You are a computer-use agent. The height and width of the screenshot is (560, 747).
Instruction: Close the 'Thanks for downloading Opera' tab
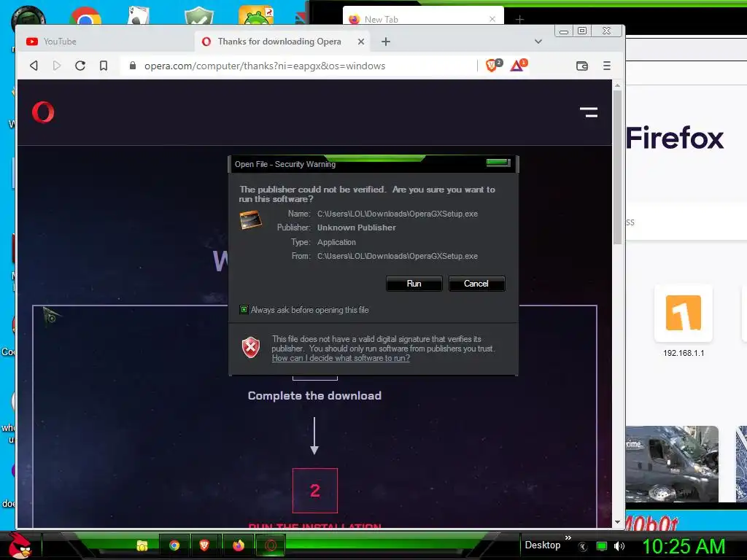(361, 42)
